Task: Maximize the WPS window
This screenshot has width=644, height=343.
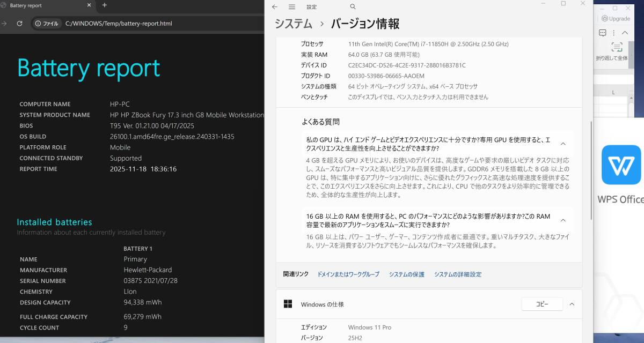Action: click(x=615, y=8)
